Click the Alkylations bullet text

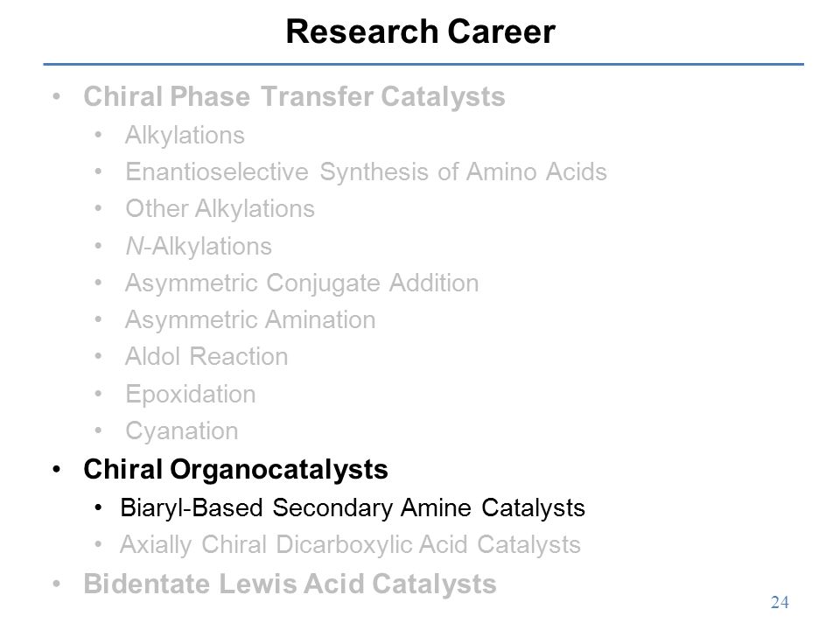185,136
